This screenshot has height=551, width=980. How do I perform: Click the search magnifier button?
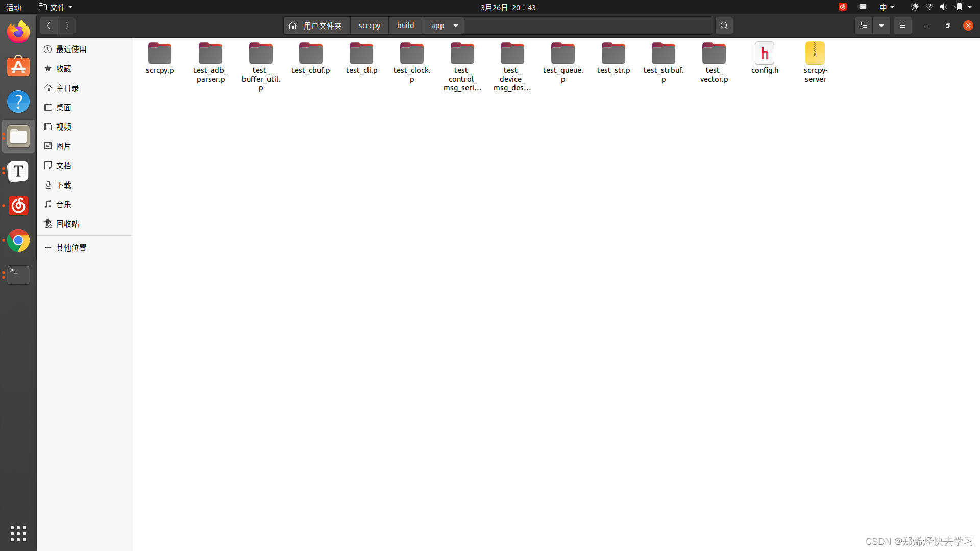point(724,26)
